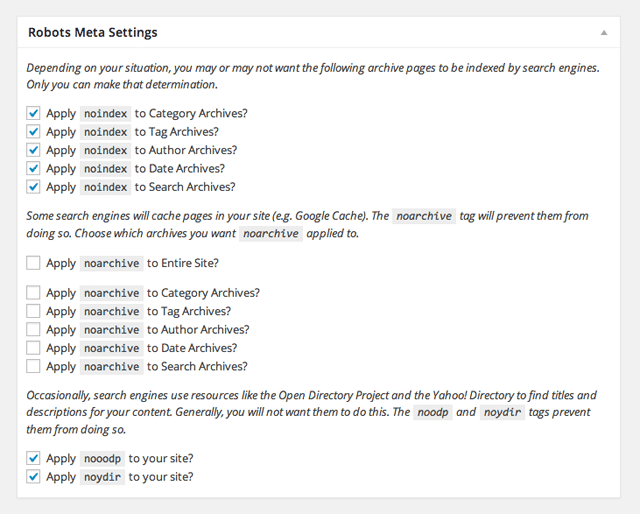
Task: Check noarchive for Category Archives
Action: tap(33, 293)
